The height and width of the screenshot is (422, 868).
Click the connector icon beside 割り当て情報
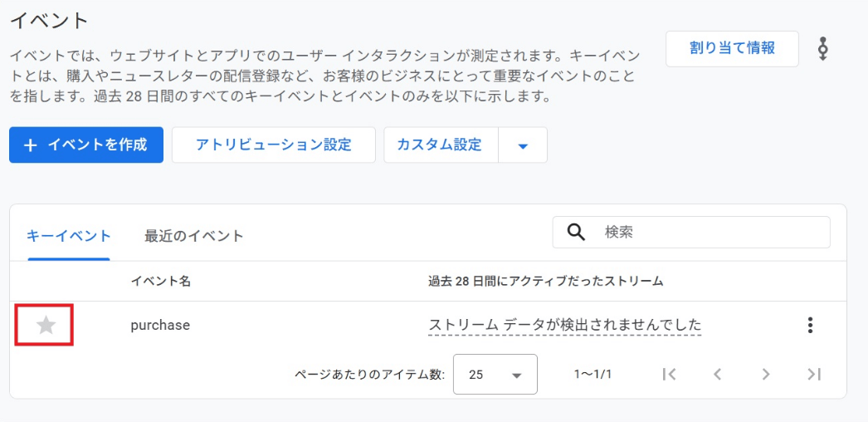tap(822, 49)
